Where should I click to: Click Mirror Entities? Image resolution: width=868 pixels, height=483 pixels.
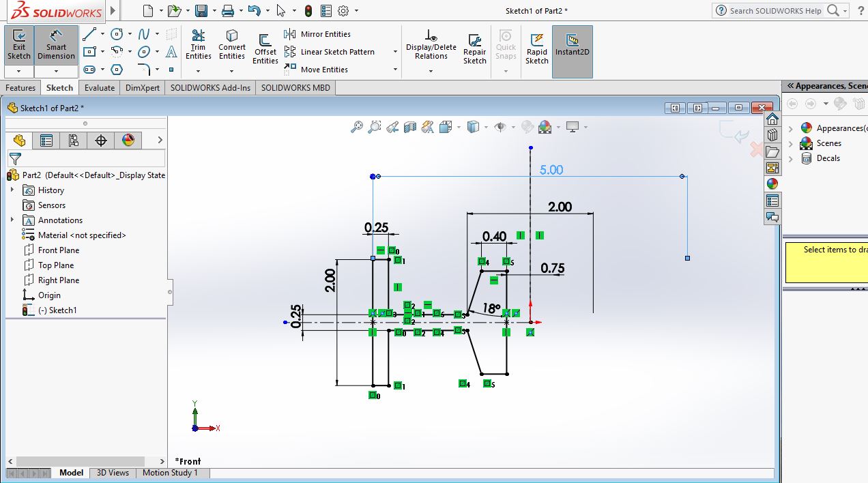click(x=317, y=34)
